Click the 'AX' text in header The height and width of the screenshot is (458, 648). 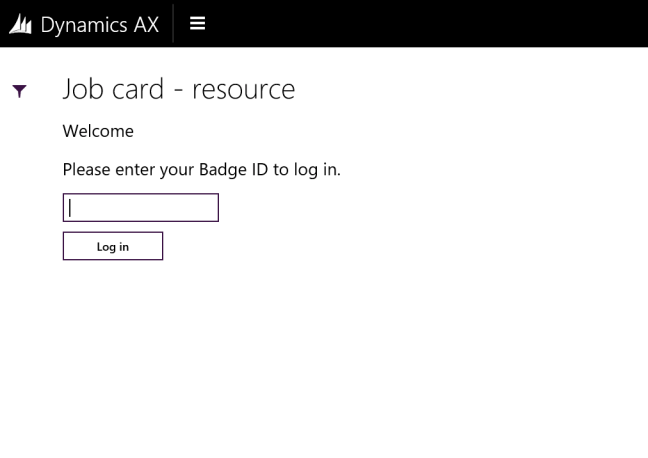coord(145,25)
